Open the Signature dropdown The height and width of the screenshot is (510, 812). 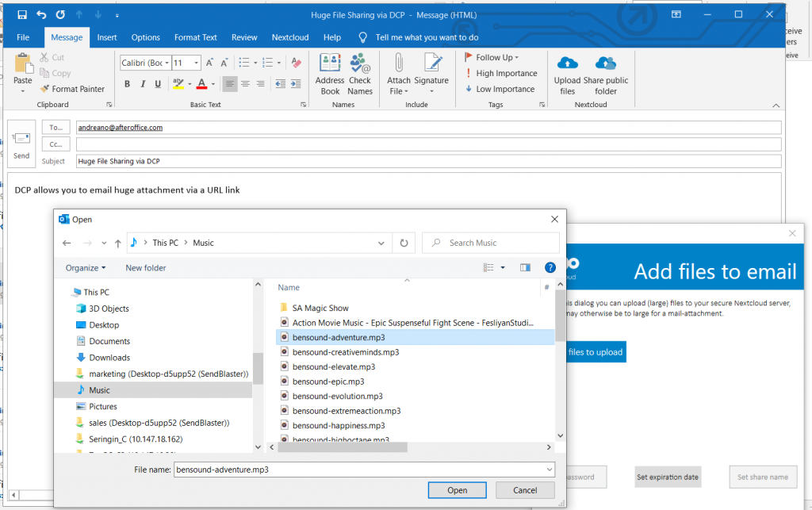[x=431, y=92]
